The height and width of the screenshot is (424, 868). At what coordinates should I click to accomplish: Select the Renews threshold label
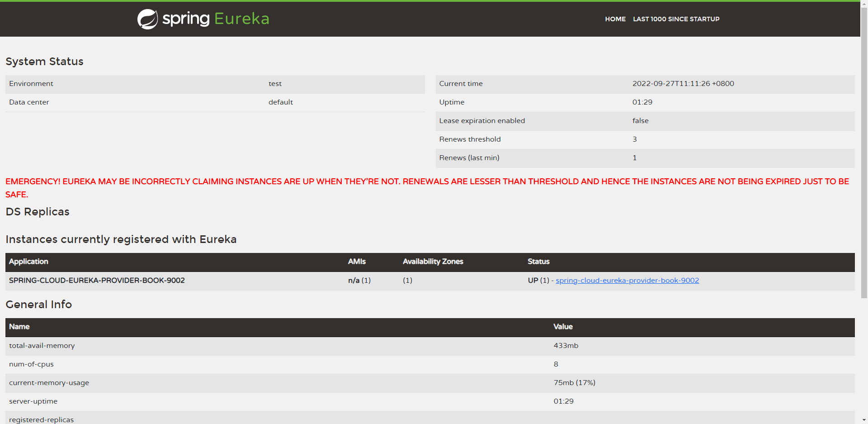pos(470,139)
